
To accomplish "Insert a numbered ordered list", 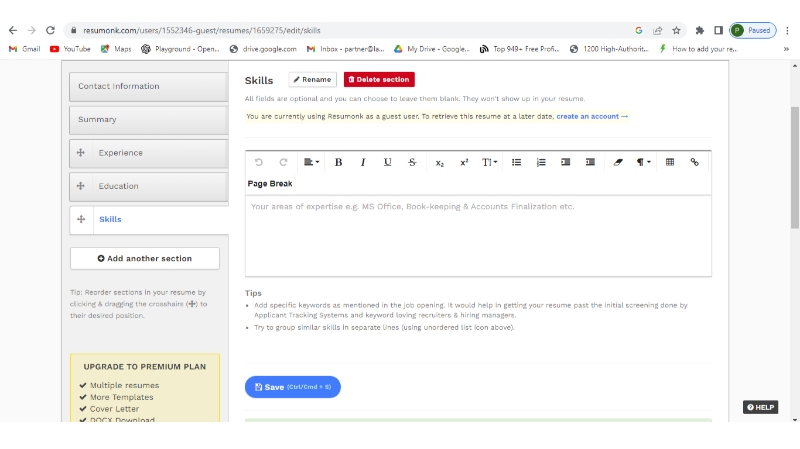I will click(x=541, y=162).
